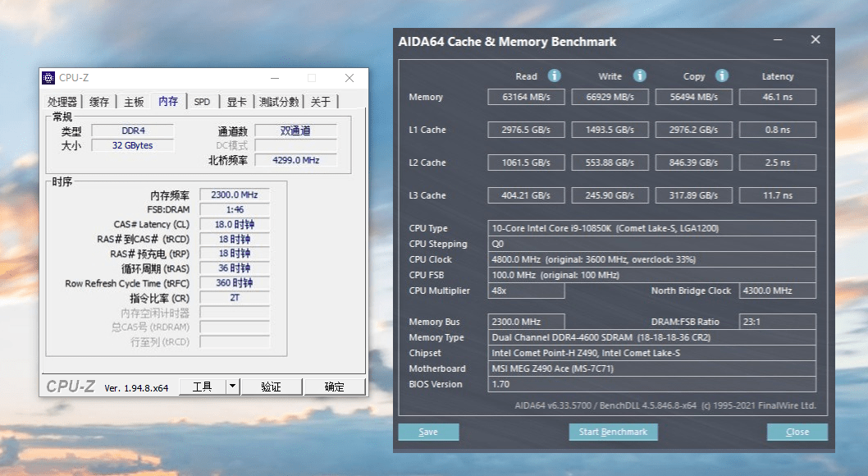Open the 处理器 tab in CPU-Z

62,102
